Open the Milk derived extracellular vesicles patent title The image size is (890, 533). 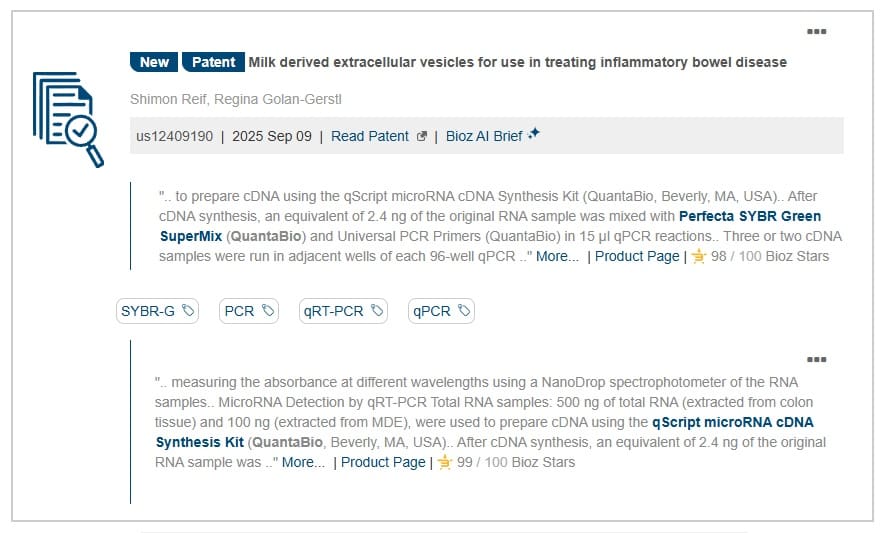pyautogui.click(x=517, y=62)
